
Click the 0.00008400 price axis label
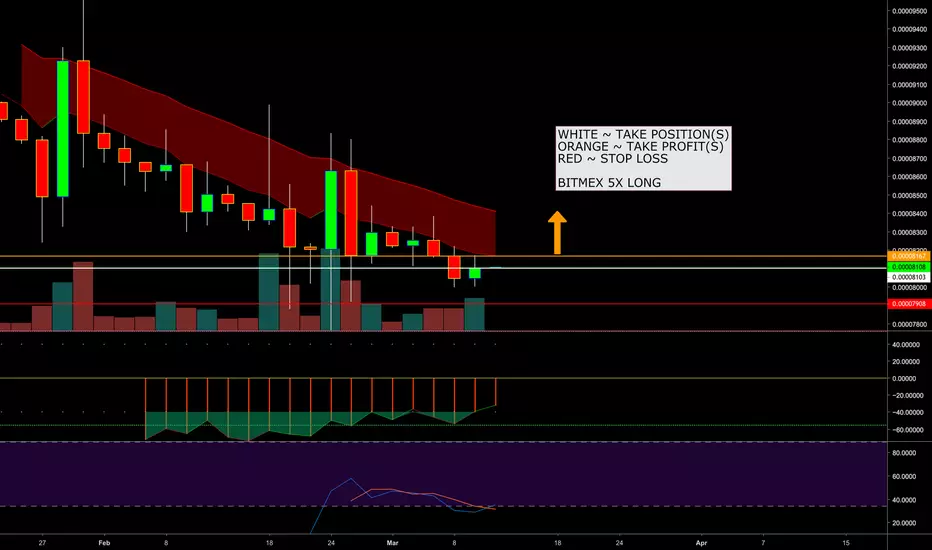click(909, 213)
